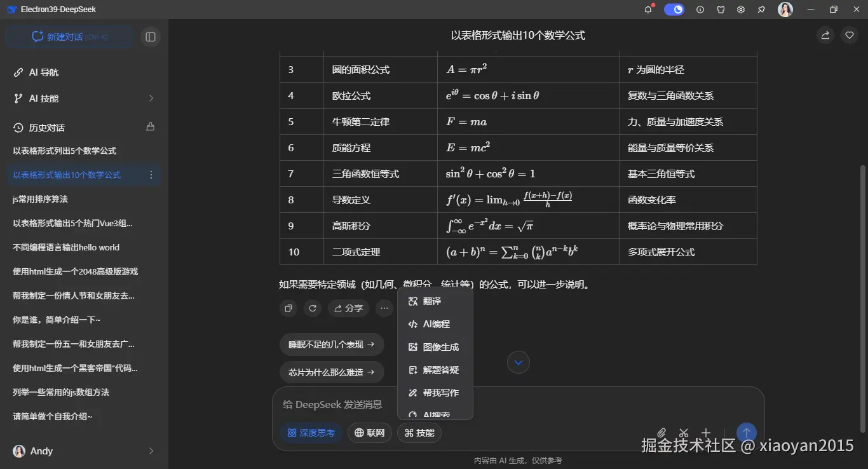Click the regenerate response icon
Viewport: 868px width, 469px height.
click(312, 308)
